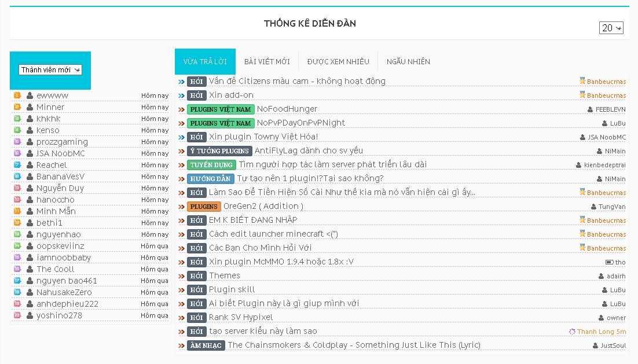Click the blue arrow icon beside the Citizens màu cam thread
This screenshot has height=364, width=638.
click(181, 82)
